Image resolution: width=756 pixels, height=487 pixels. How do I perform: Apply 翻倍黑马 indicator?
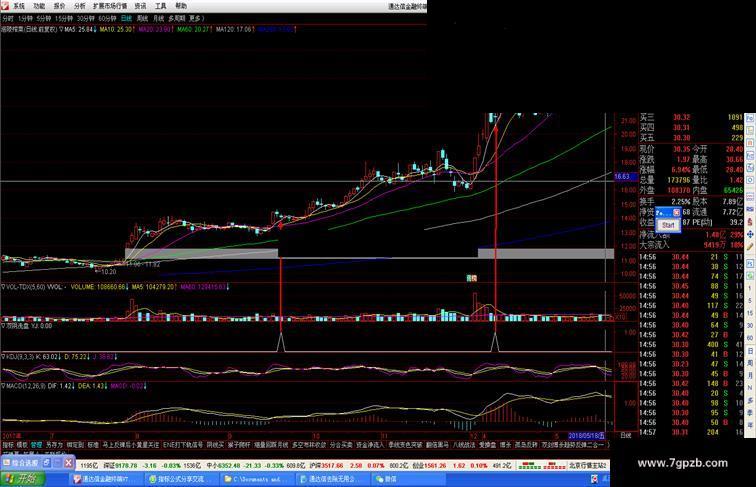437,445
